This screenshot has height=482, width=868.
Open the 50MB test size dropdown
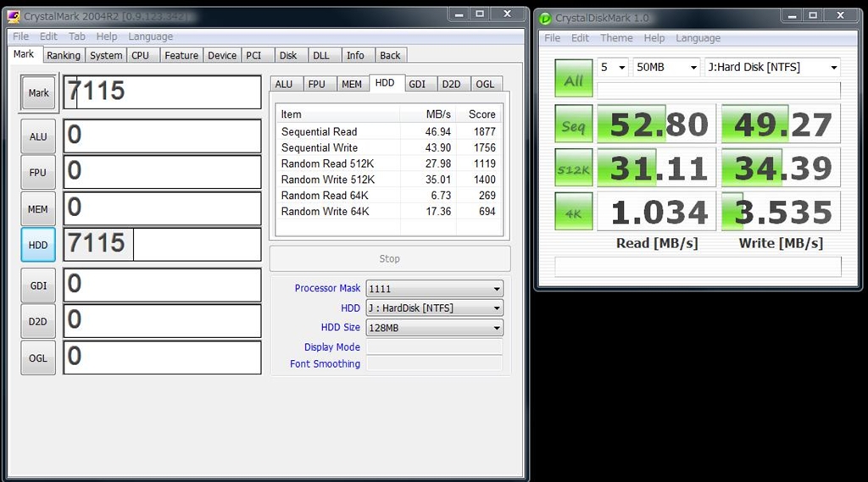666,67
